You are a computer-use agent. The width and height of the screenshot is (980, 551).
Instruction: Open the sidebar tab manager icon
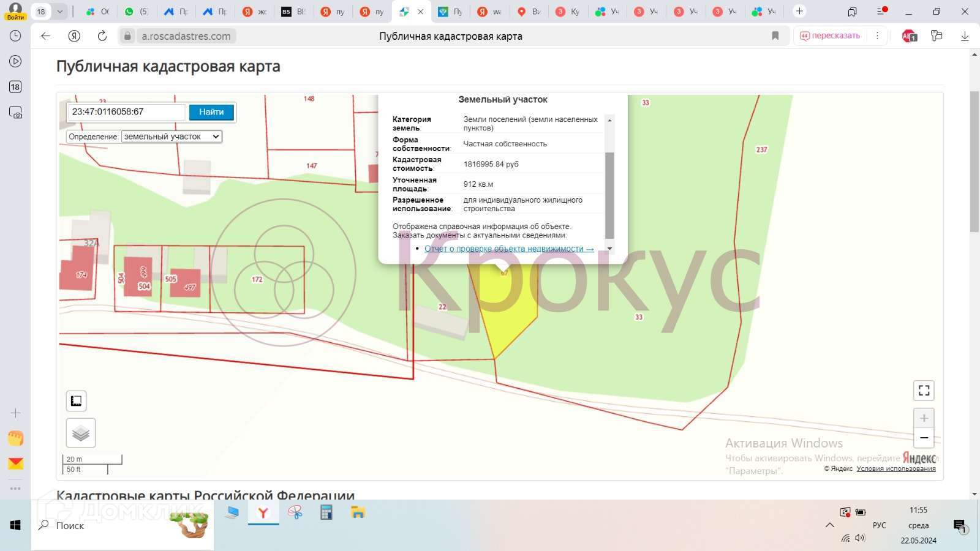coord(15,87)
